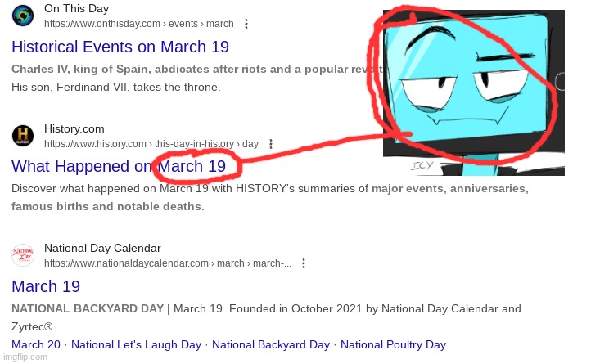Open options menu beside onthisday.com URL
Image resolution: width=609 pixels, height=364 pixels.
click(x=246, y=24)
